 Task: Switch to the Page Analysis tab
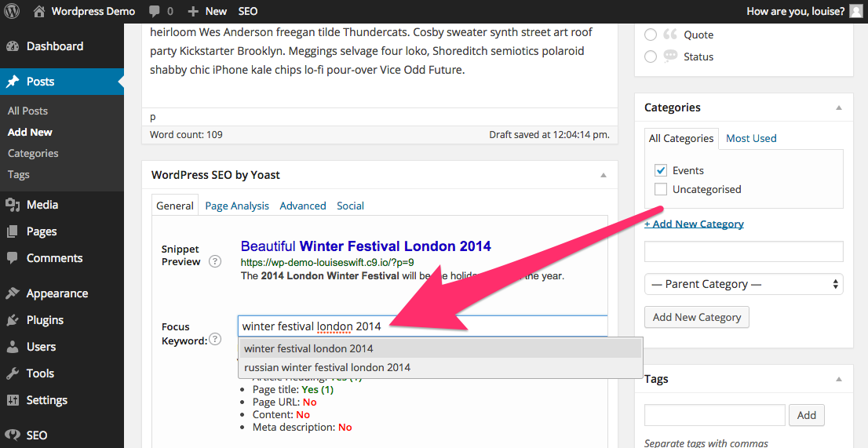237,206
